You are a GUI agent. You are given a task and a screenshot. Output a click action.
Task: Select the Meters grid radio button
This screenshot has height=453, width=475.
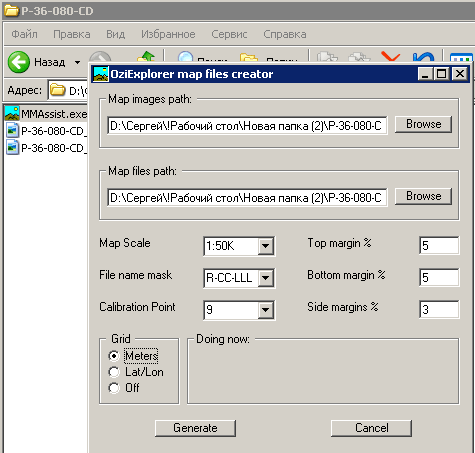click(x=114, y=356)
